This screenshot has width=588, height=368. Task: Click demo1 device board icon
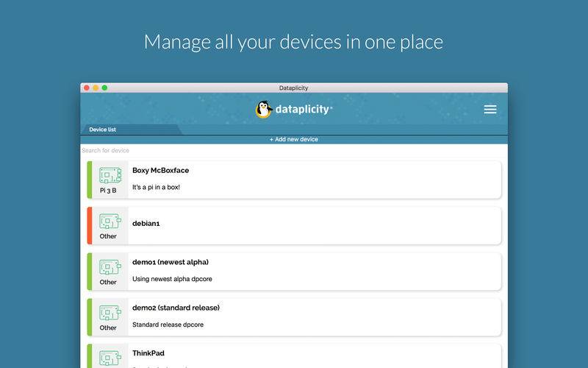[110, 267]
